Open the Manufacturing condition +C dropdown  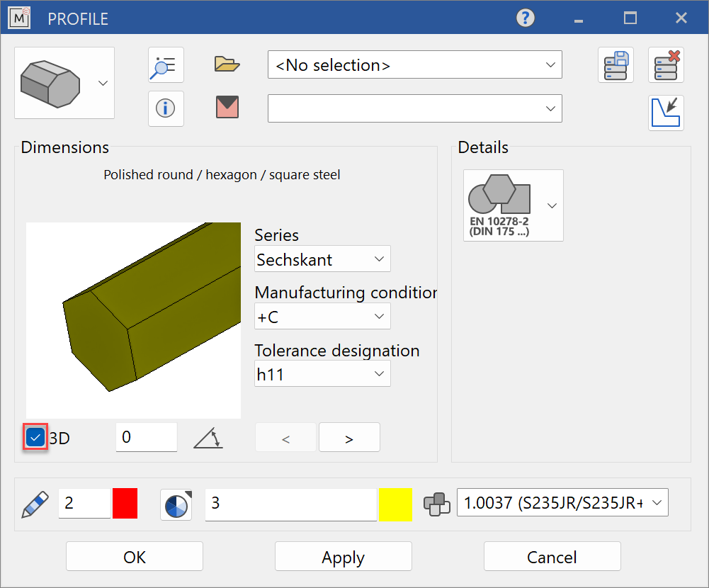(322, 316)
